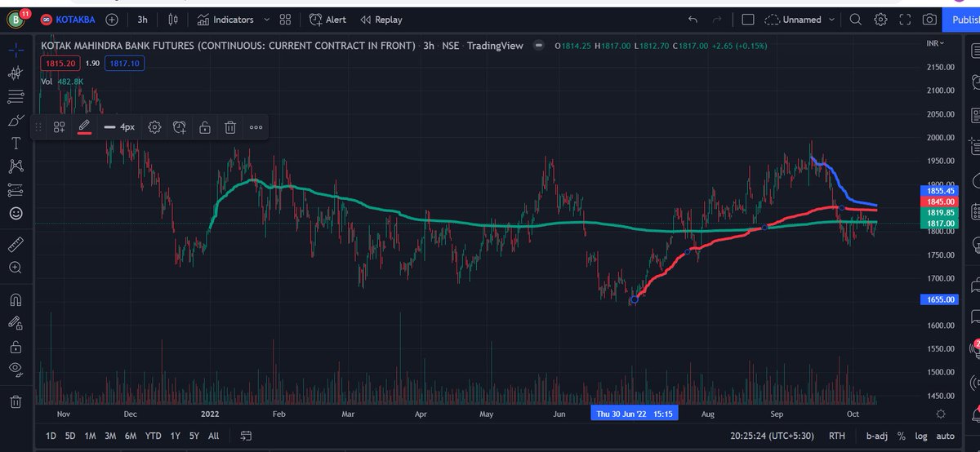The width and height of the screenshot is (980, 452).
Task: Add alert on drawing in floating toolbar
Action: 180,127
